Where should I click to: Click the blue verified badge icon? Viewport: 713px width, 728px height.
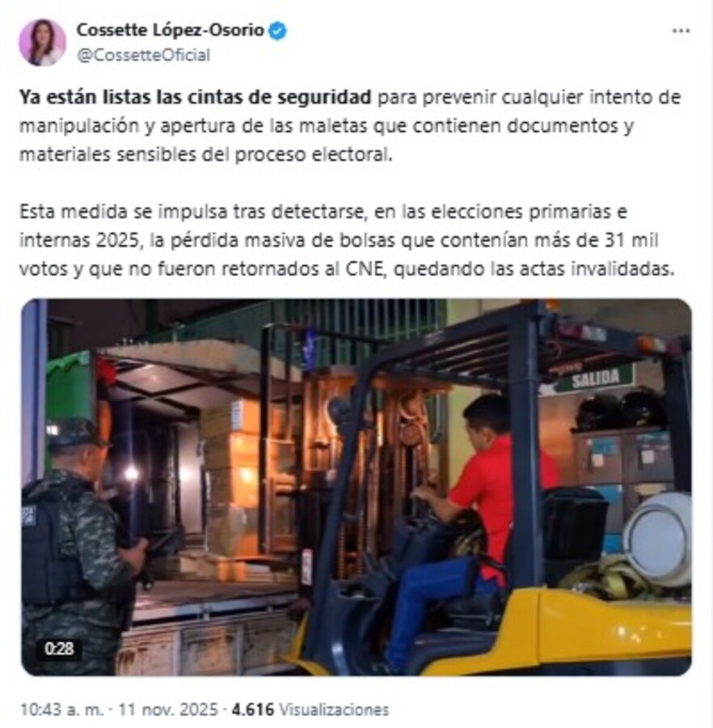(277, 31)
